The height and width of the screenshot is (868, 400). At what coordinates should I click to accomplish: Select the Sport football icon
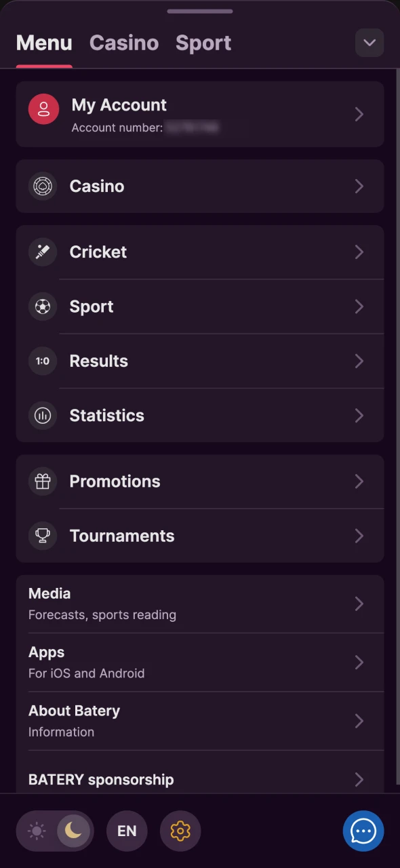(42, 307)
